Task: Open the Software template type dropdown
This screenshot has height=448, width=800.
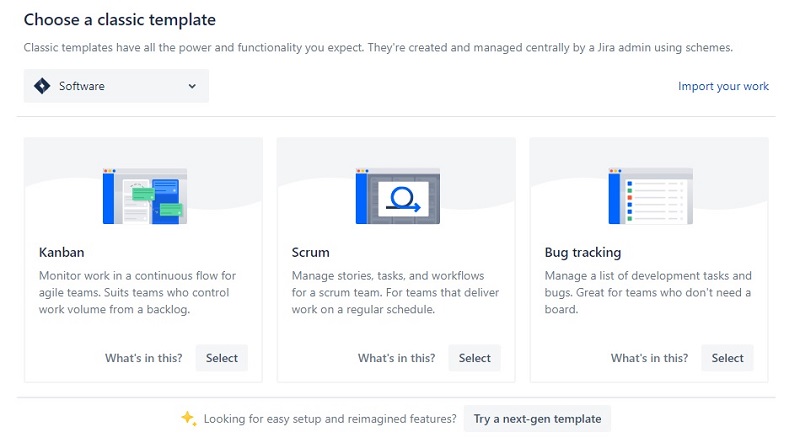Action: 116,86
